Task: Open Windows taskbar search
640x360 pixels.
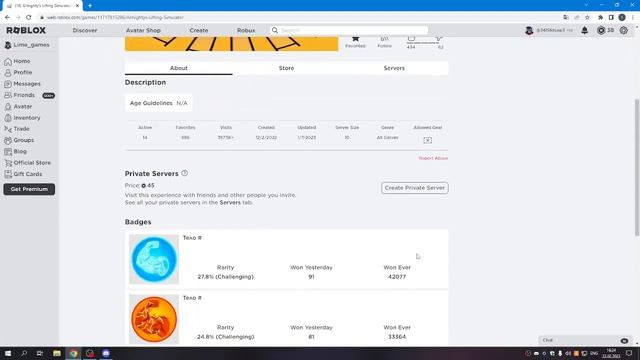Action: coord(24,353)
